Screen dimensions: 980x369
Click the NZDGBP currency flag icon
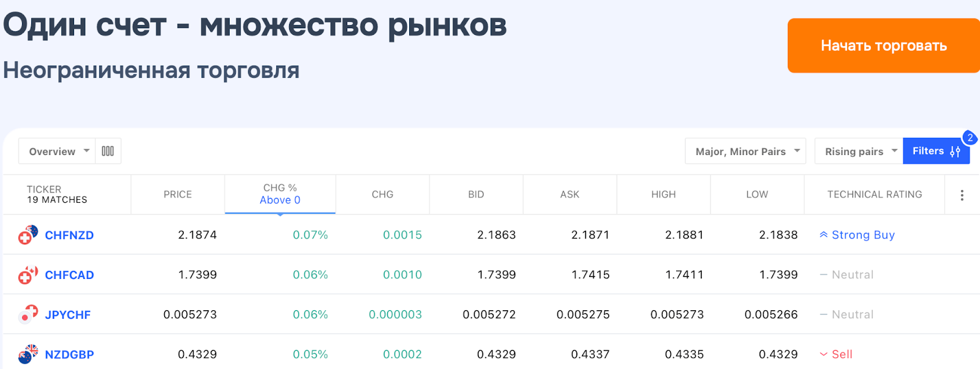(x=28, y=354)
